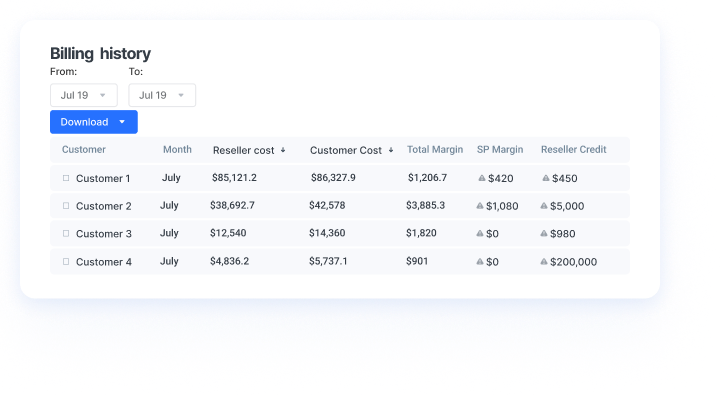Click the triangle icon next to the $5,000 Reseller Credit
This screenshot has height=399, width=720.
(544, 206)
